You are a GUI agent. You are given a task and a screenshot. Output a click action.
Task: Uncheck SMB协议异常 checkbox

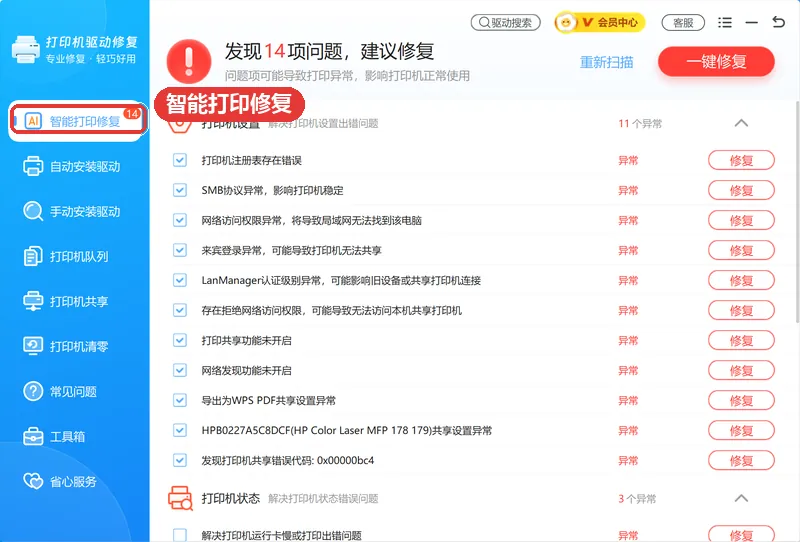click(x=180, y=190)
